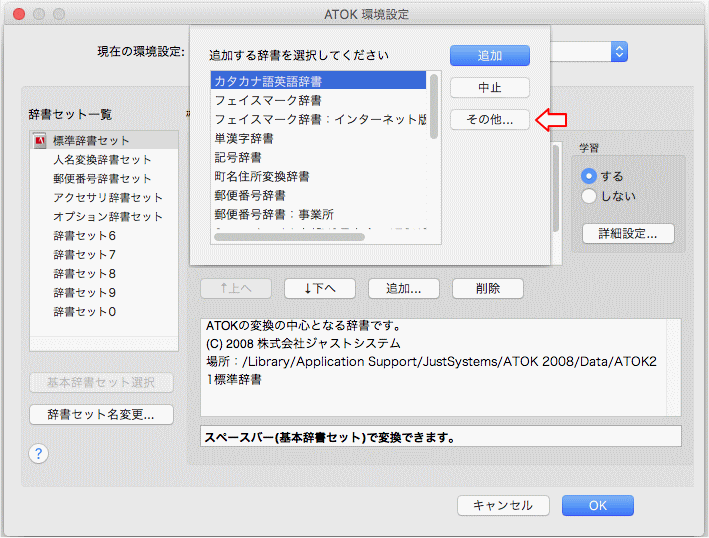Click the 削除 button
This screenshot has width=709, height=538.
coord(488,288)
